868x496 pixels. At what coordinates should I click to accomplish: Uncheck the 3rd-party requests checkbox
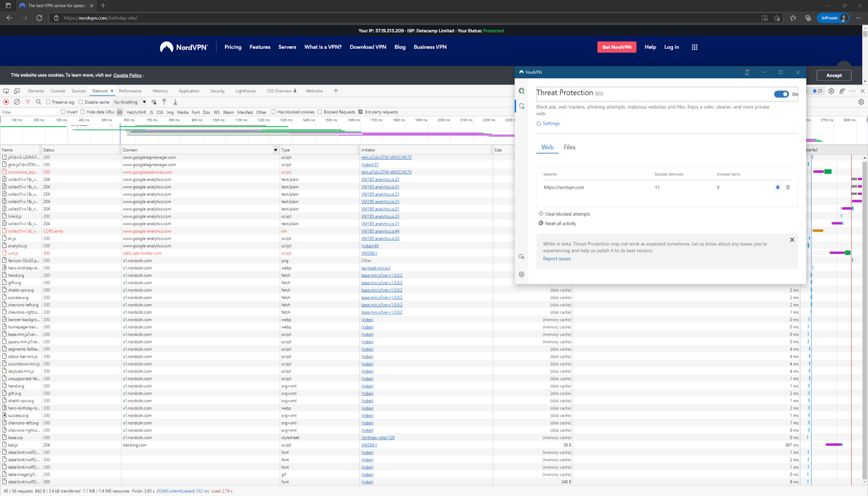pyautogui.click(x=360, y=112)
